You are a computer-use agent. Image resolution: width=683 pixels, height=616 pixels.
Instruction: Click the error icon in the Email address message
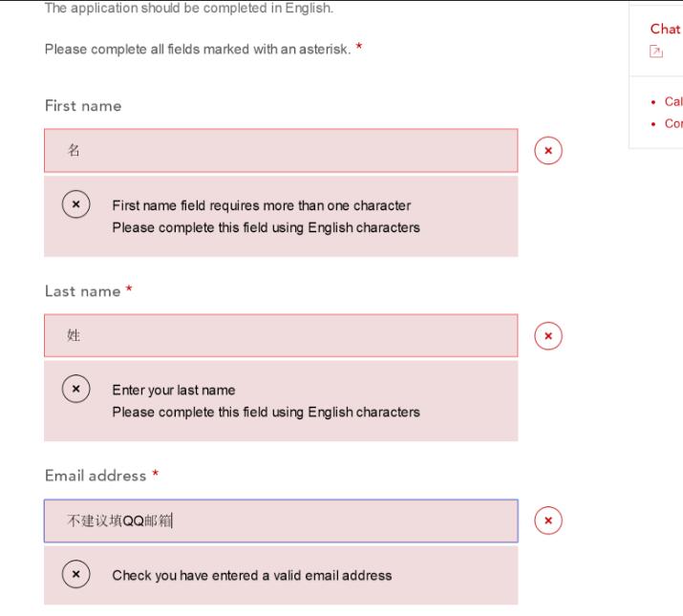pos(76,575)
